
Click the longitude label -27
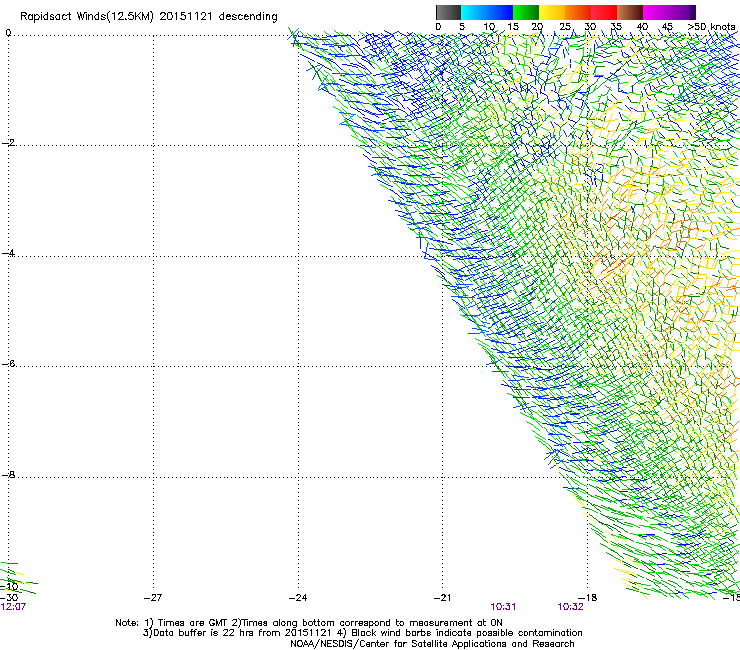[153, 597]
